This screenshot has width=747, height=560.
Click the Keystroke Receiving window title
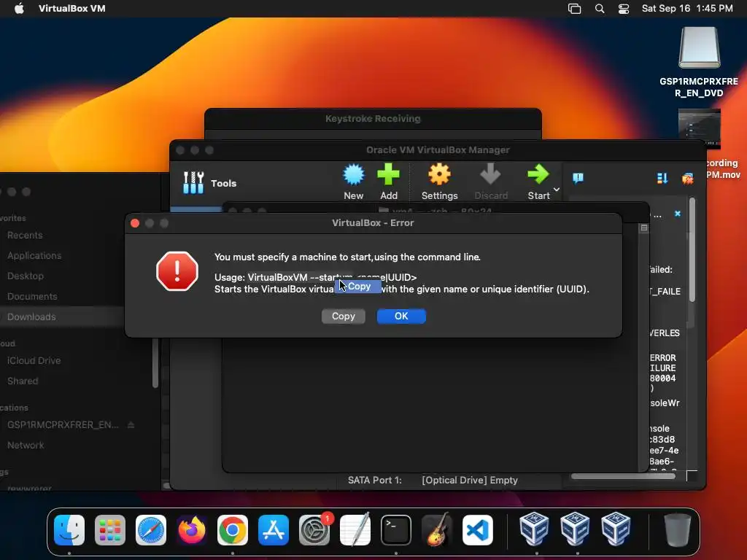(x=373, y=119)
